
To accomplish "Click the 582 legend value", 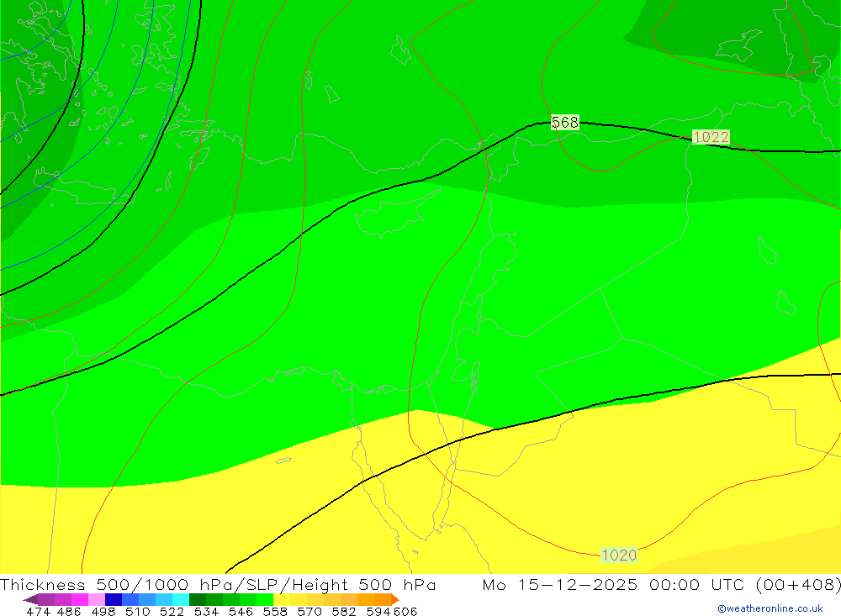I will coord(343,612).
